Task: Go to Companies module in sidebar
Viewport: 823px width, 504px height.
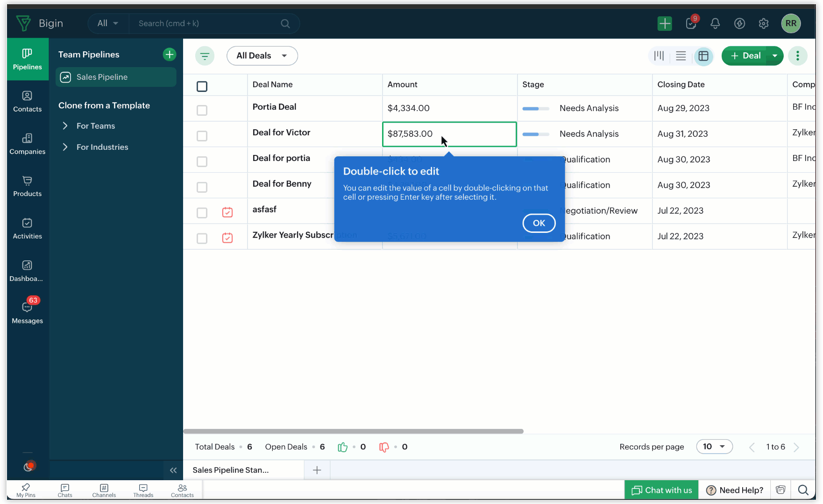Action: (x=28, y=144)
